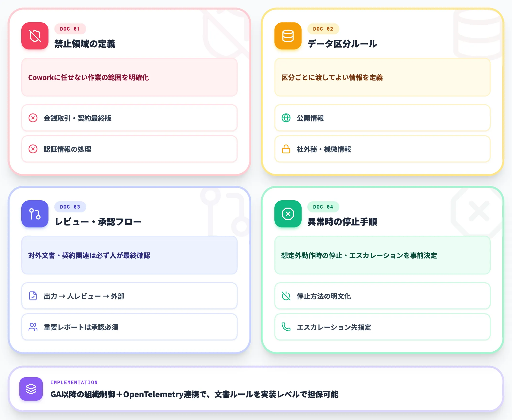512x420 pixels.
Task: Click the purple pull-request icon for DOC 03
Action: point(35,214)
